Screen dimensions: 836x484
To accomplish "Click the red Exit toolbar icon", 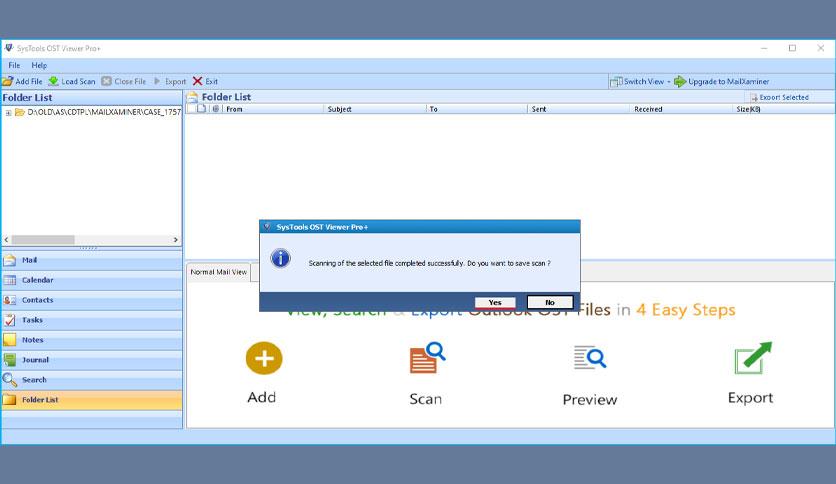I will [x=198, y=81].
